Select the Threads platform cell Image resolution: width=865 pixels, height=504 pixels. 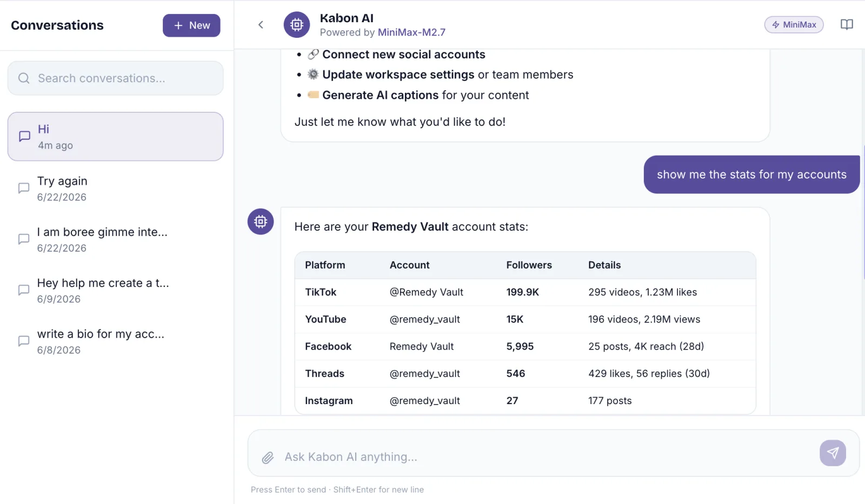coord(324,373)
